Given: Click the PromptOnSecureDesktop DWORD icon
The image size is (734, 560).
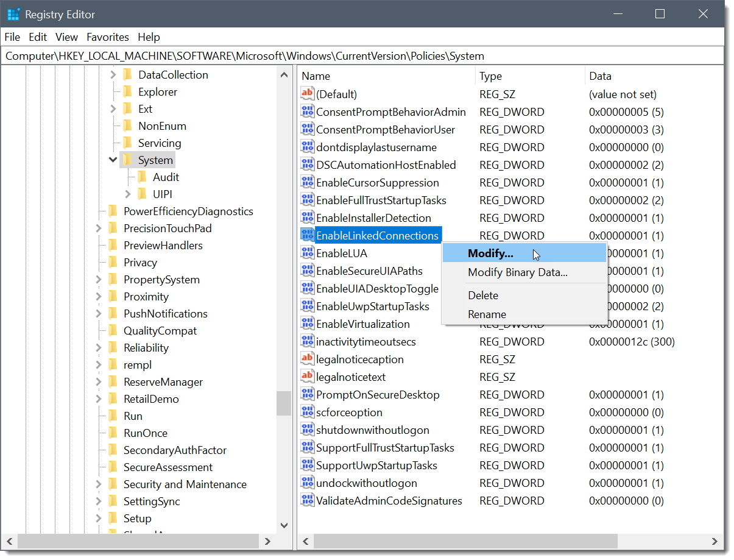Looking at the screenshot, I should coord(308,394).
